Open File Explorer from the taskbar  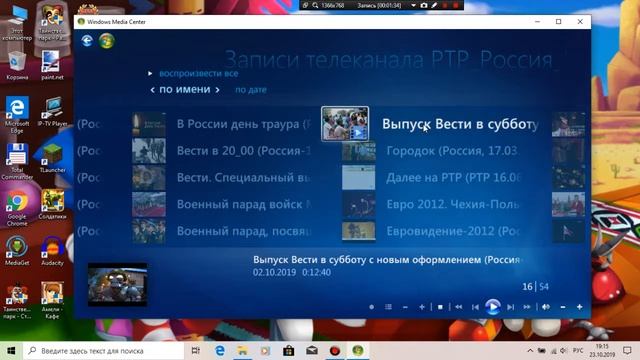pyautogui.click(x=242, y=351)
